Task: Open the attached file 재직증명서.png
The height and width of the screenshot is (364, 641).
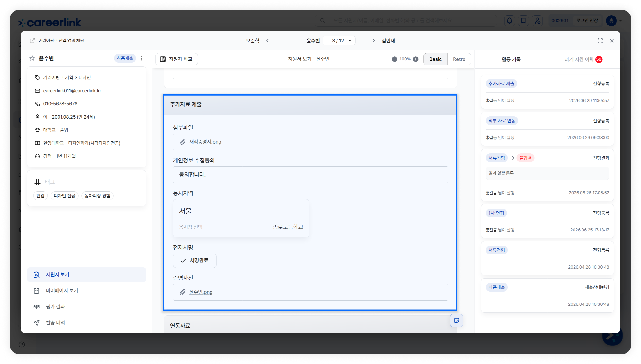Action: [205, 142]
